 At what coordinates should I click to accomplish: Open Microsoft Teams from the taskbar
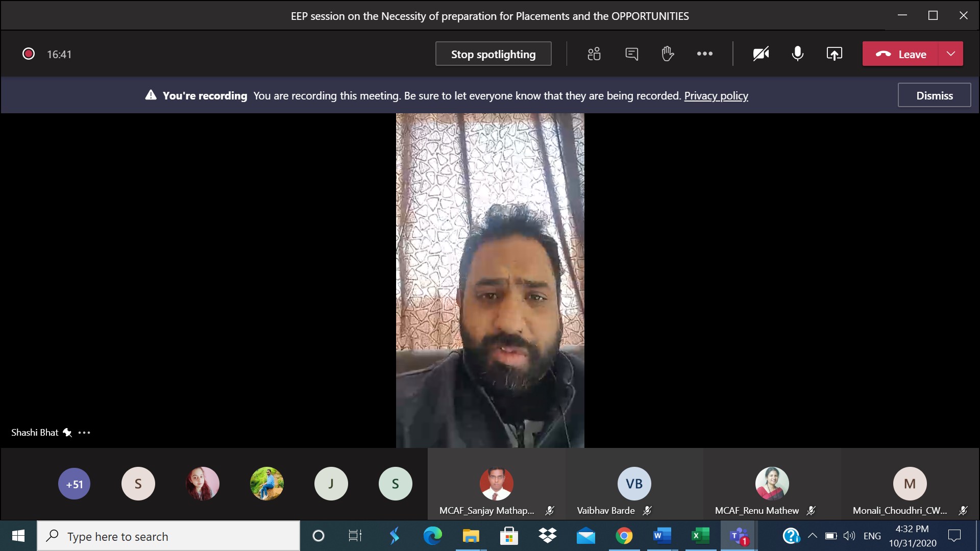739,536
